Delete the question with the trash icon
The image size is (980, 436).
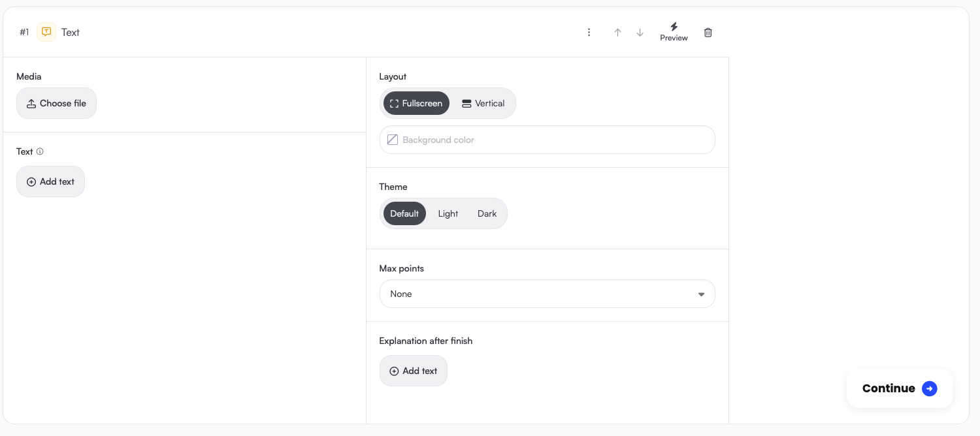coord(708,32)
